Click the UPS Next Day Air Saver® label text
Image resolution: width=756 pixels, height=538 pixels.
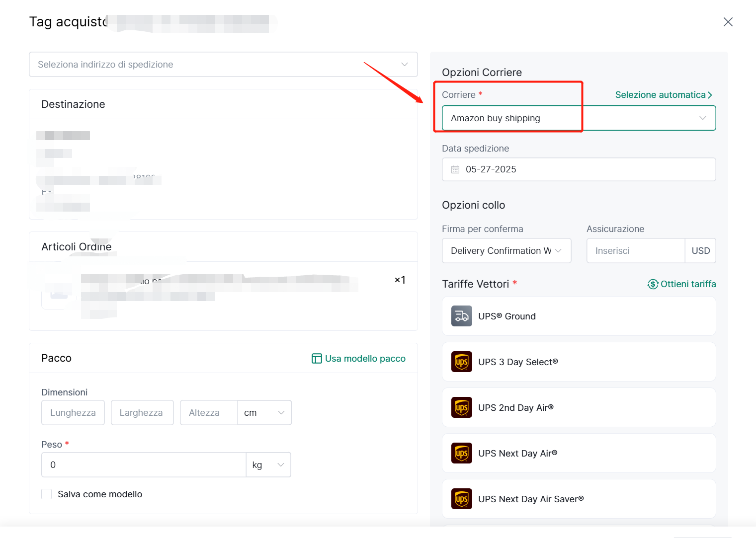point(531,499)
